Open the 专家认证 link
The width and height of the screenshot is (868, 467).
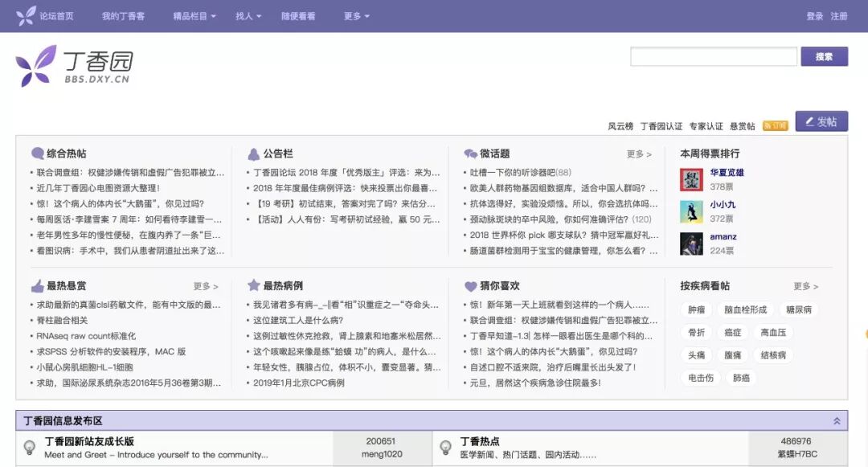[x=706, y=126]
